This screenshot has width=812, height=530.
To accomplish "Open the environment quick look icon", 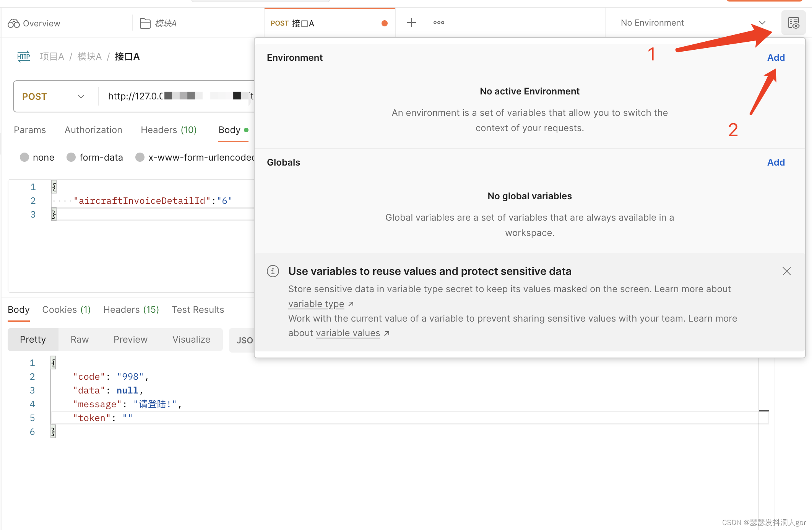I will point(794,23).
